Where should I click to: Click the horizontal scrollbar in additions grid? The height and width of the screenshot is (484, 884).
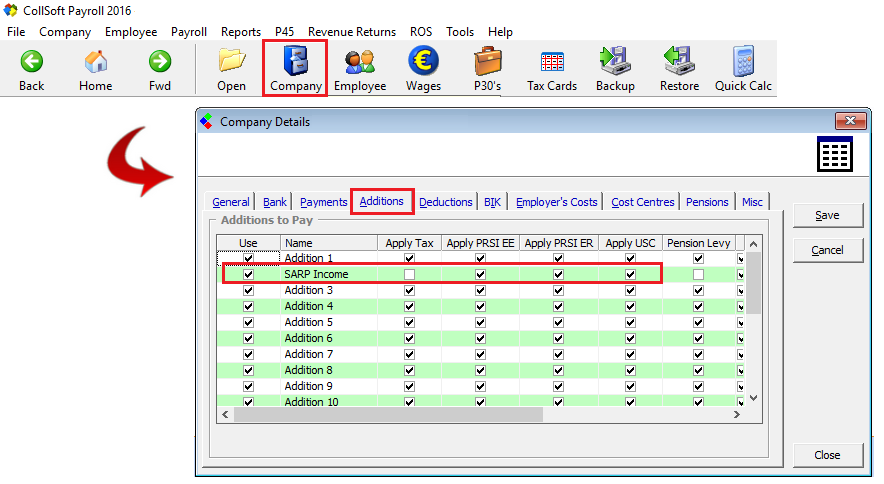tap(388, 414)
